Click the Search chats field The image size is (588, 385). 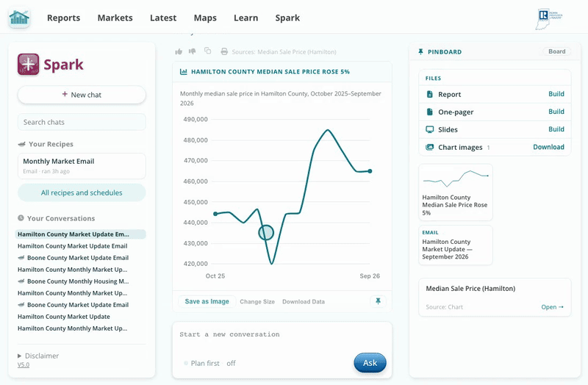[82, 122]
